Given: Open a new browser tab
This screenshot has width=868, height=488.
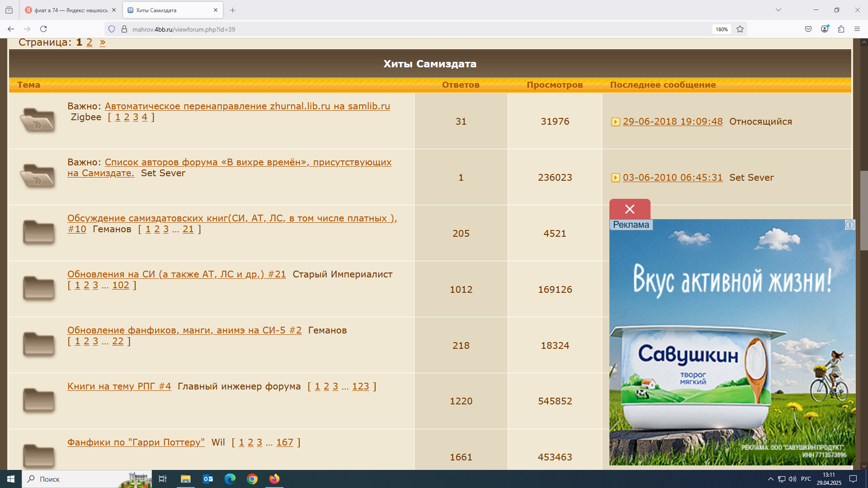Looking at the screenshot, I should (x=232, y=10).
